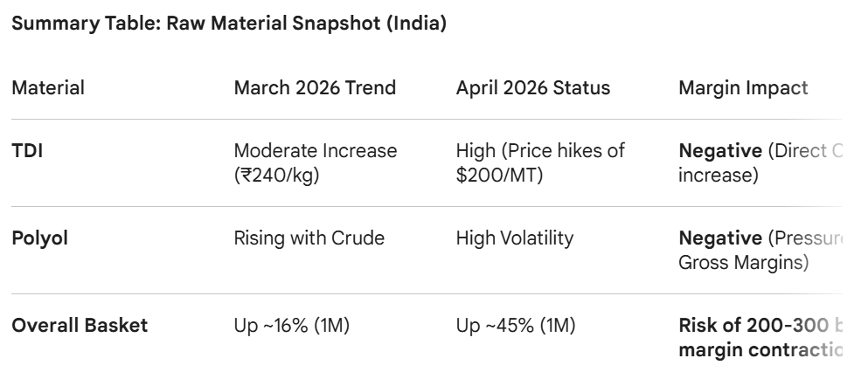This screenshot has width=868, height=379.
Task: Select the April 2026 Status column header
Action: [533, 88]
